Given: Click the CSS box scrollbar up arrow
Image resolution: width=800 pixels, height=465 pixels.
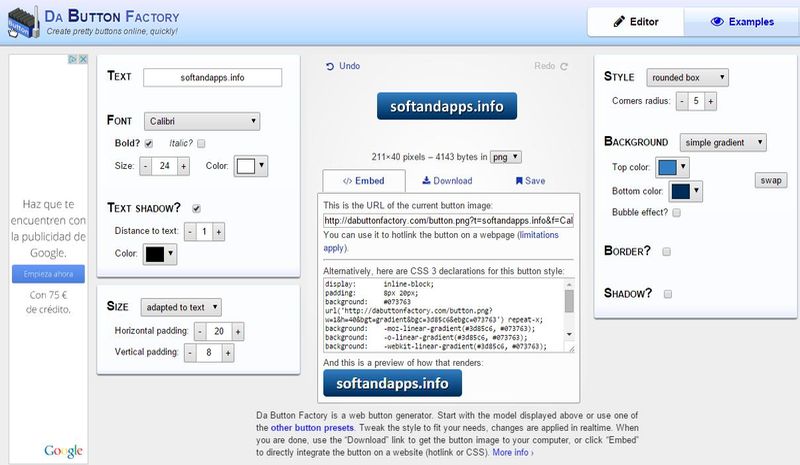Looking at the screenshot, I should click(569, 284).
